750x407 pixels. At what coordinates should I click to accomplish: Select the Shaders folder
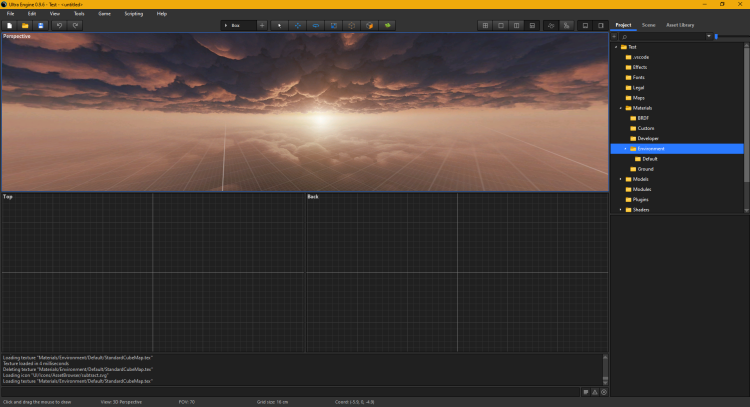click(x=640, y=210)
